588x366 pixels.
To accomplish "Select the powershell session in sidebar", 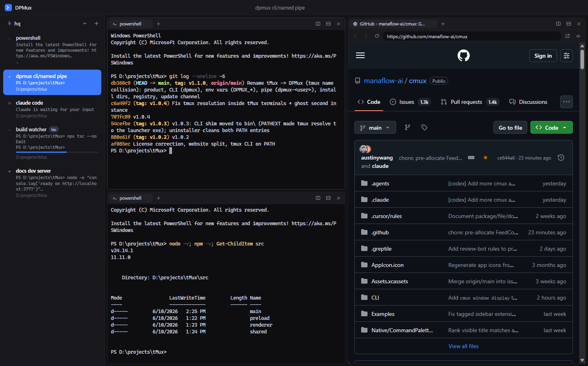I will [52, 49].
